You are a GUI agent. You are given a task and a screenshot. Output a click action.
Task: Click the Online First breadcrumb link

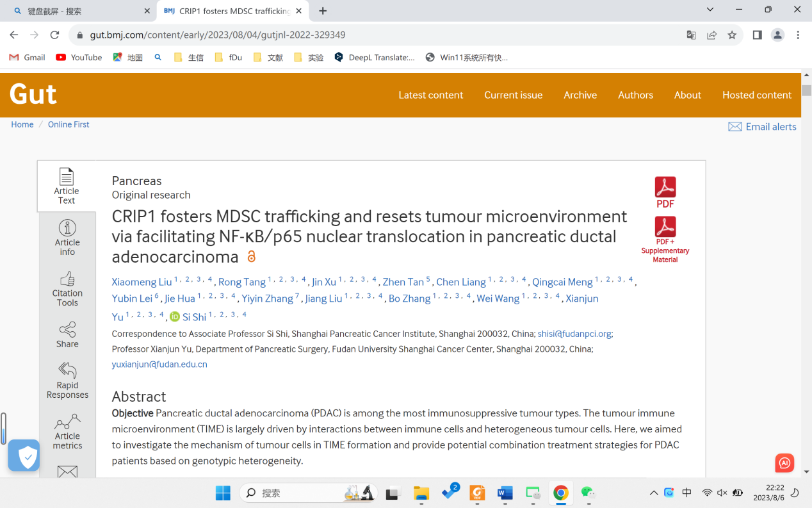[x=69, y=124]
